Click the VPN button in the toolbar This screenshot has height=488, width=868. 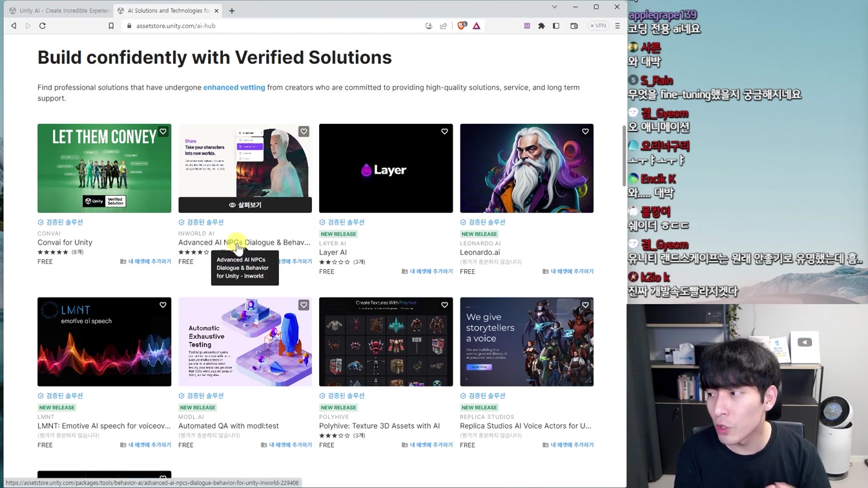[598, 26]
